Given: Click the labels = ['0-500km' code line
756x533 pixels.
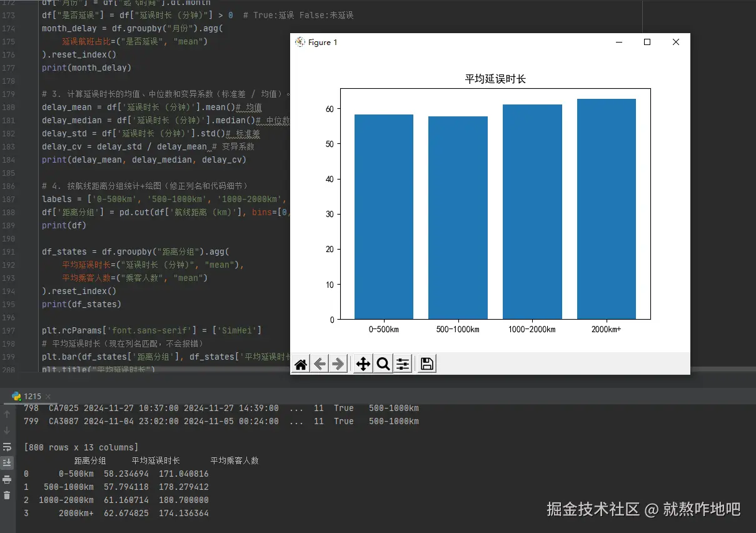Looking at the screenshot, I should point(164,199).
